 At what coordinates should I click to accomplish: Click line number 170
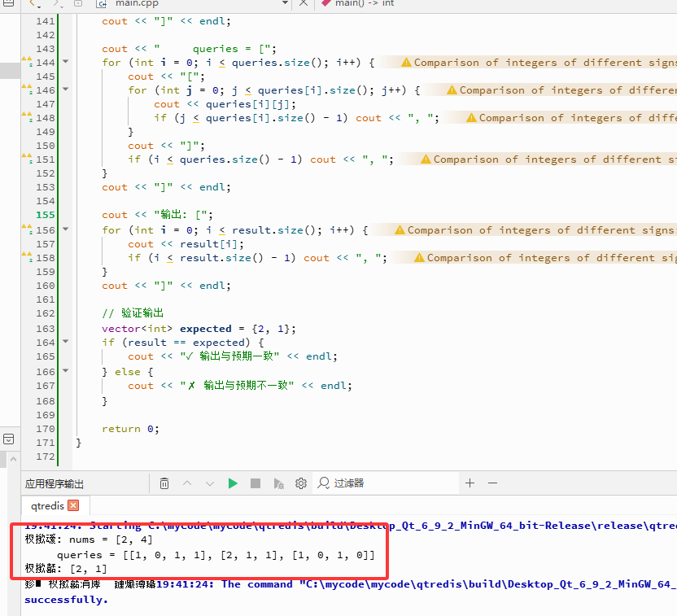[46, 429]
